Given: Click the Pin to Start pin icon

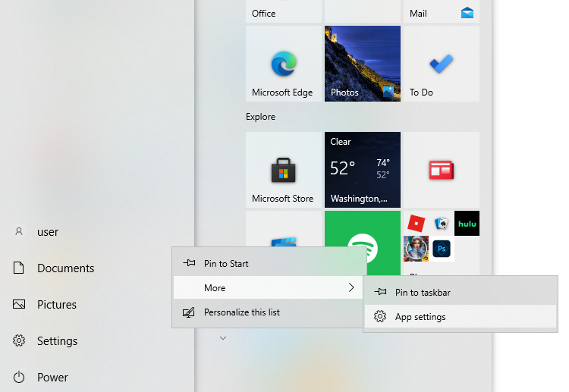Looking at the screenshot, I should tap(189, 263).
